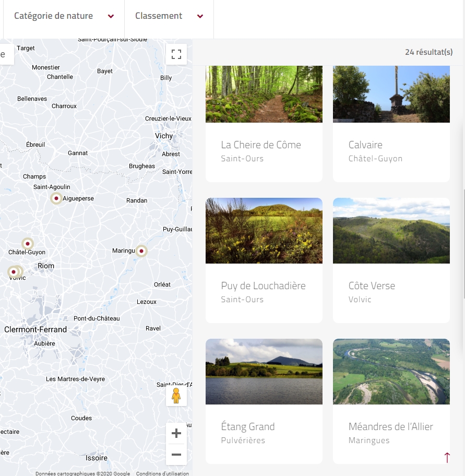465x476 pixels.
Task: Click the Données cartographiques ©2020 Google text
Action: point(82,473)
